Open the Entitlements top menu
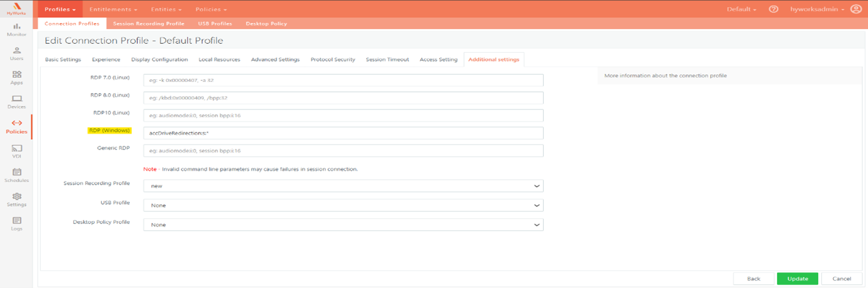Screen dimensions: 868x288 (113, 9)
